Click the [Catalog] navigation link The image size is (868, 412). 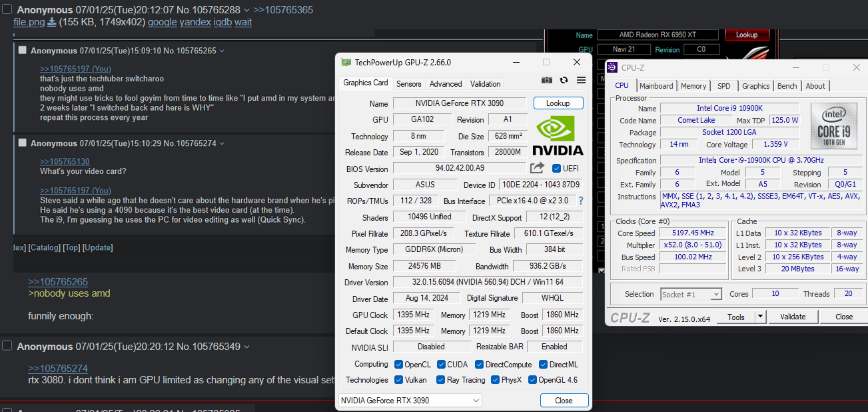[x=44, y=247]
